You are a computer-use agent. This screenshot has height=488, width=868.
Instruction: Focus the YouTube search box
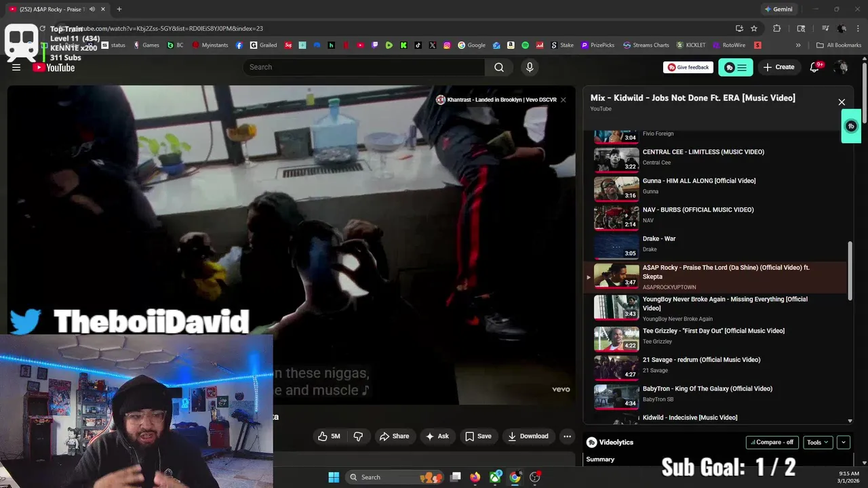tap(364, 67)
